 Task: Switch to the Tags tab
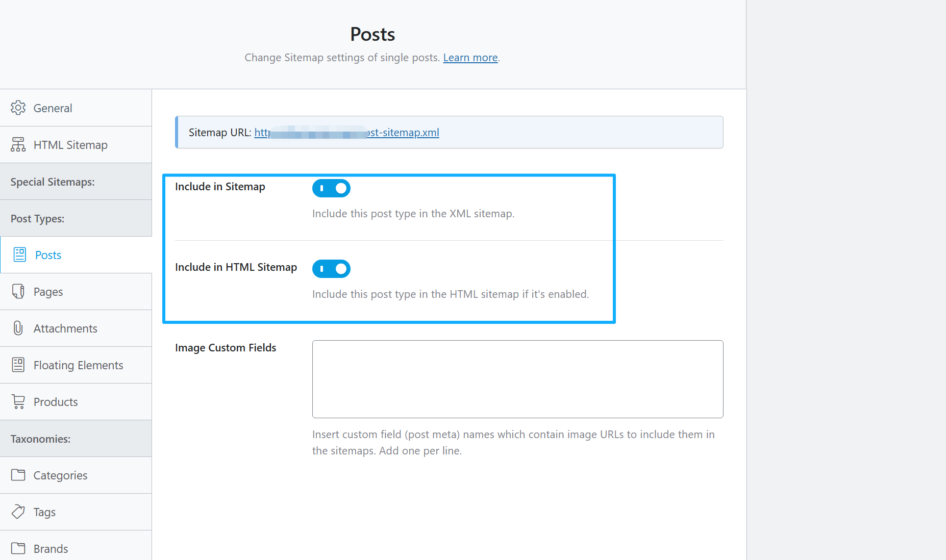(76, 512)
